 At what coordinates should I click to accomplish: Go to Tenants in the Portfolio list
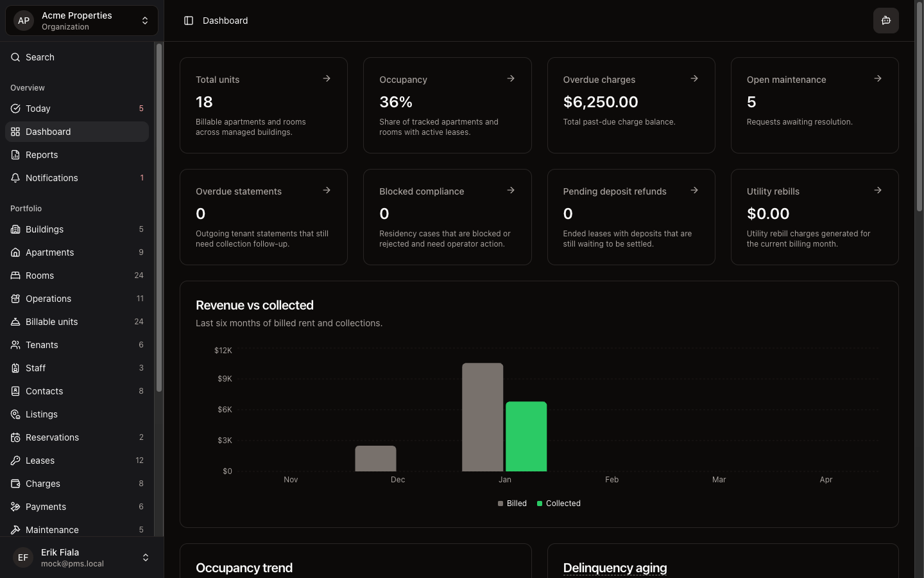(42, 345)
